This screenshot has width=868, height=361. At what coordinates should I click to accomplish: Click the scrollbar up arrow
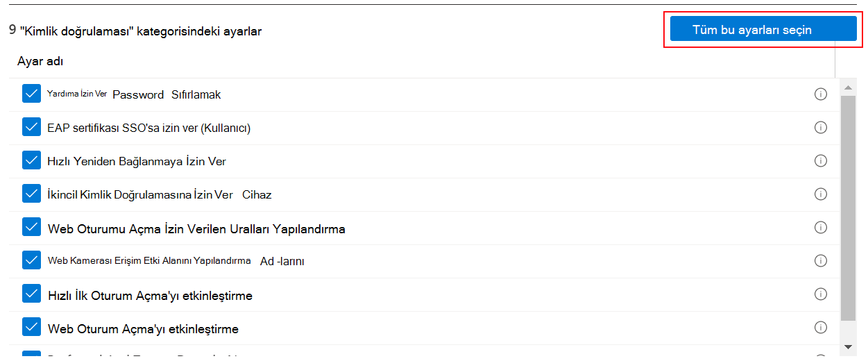point(848,87)
